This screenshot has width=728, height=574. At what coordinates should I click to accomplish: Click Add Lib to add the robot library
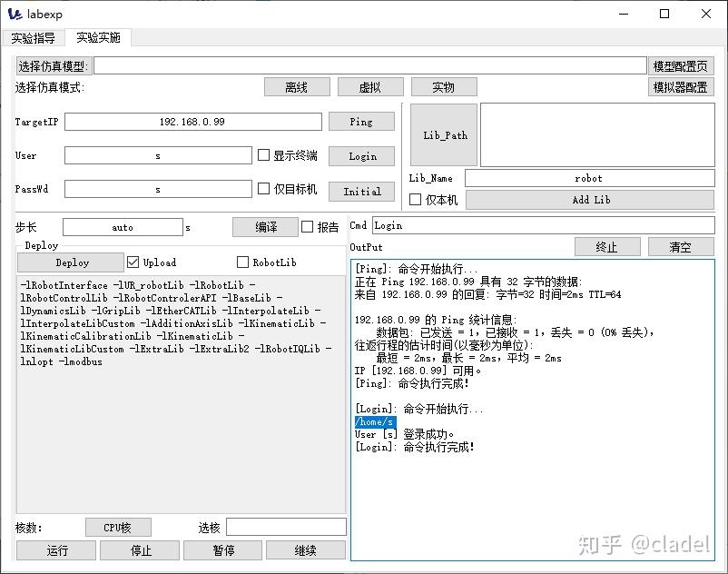click(x=591, y=199)
